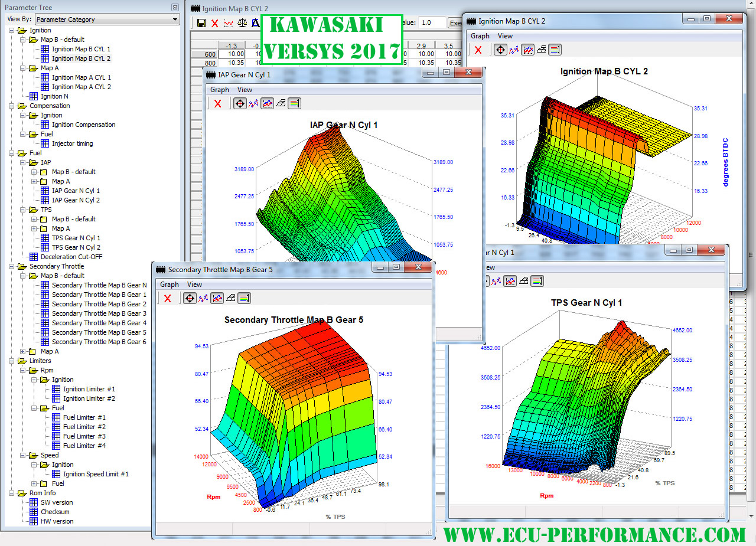Select the 800 row header in table

click(x=204, y=63)
